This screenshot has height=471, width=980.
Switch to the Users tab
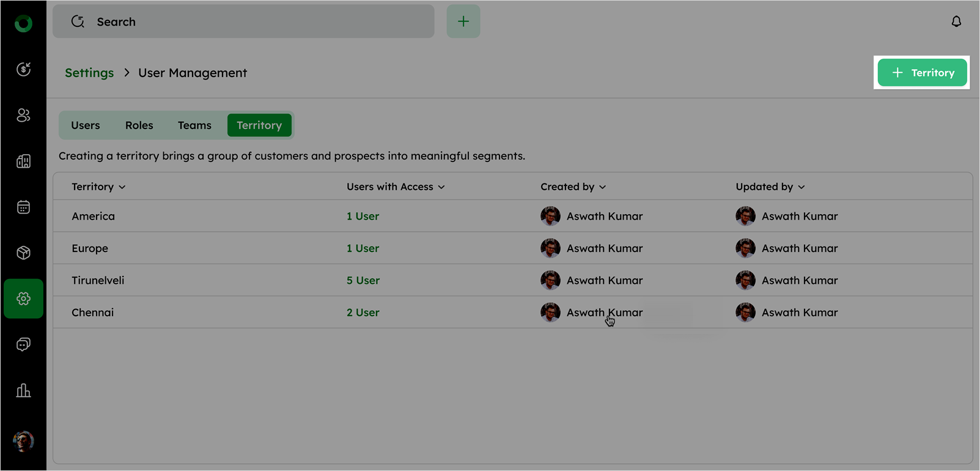(85, 125)
